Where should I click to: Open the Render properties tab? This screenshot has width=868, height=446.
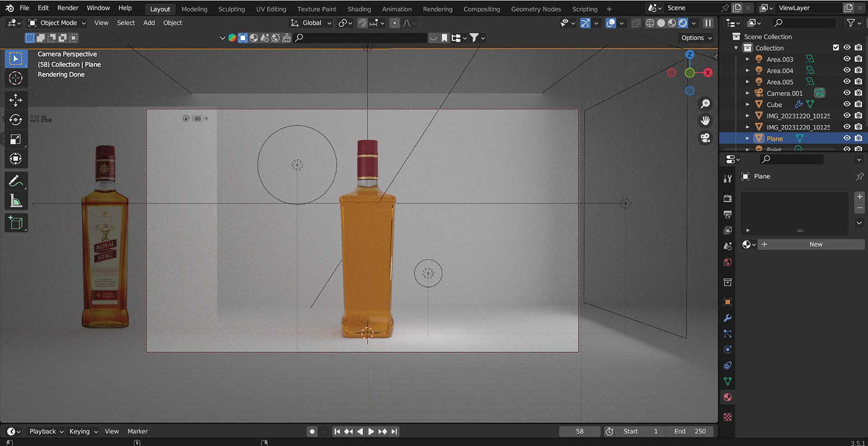point(727,198)
